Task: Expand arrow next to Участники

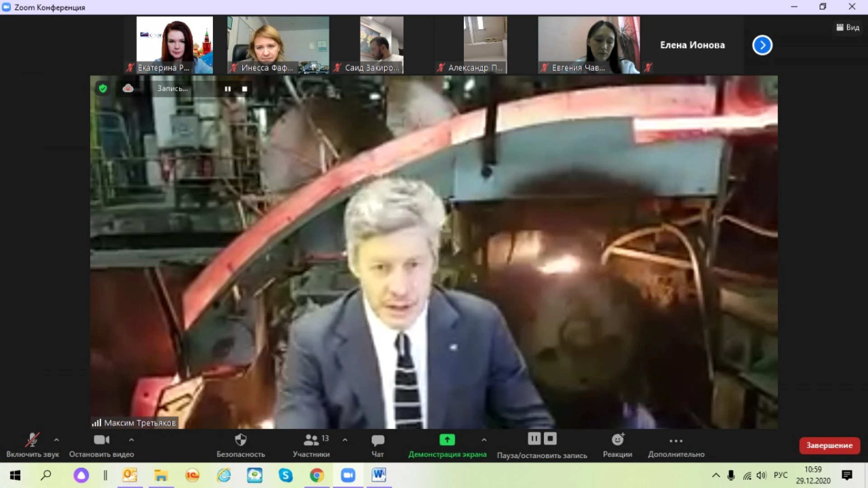Action: coord(345,440)
